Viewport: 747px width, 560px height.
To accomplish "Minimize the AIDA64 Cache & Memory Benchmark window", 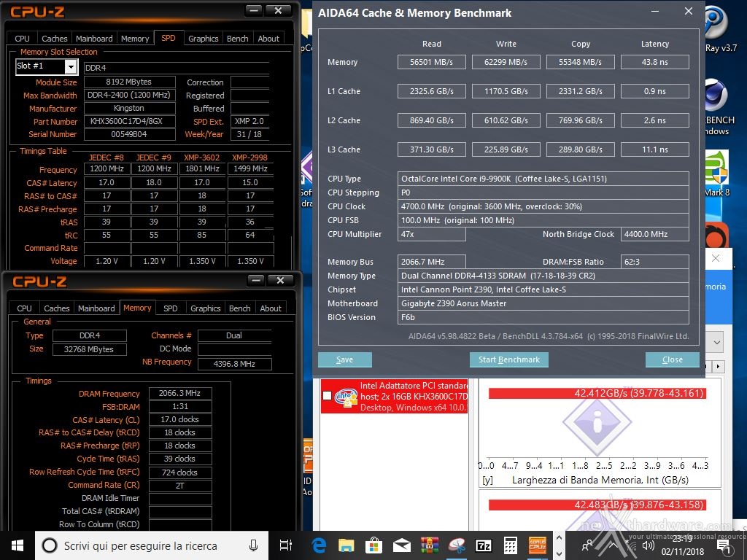I will tap(655, 12).
